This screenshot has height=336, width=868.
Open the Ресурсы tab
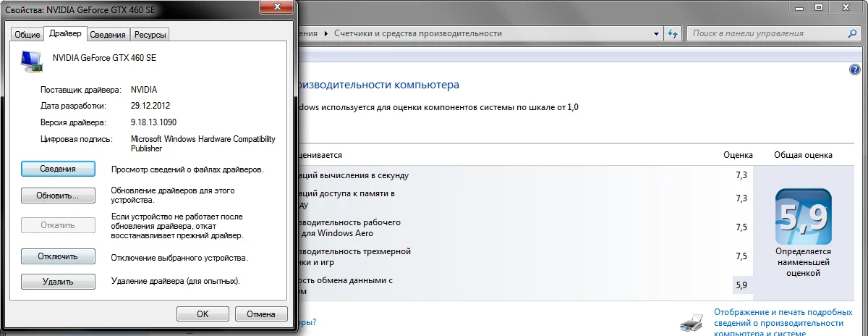coord(150,35)
